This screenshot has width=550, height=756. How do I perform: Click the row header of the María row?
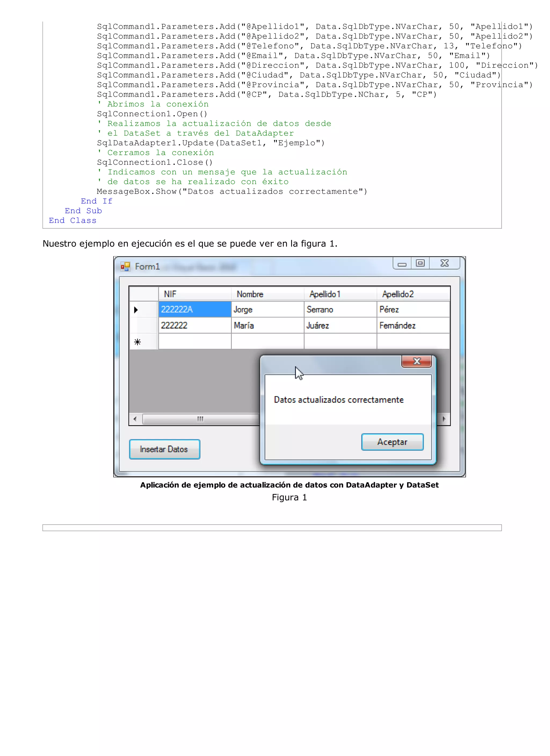(144, 325)
